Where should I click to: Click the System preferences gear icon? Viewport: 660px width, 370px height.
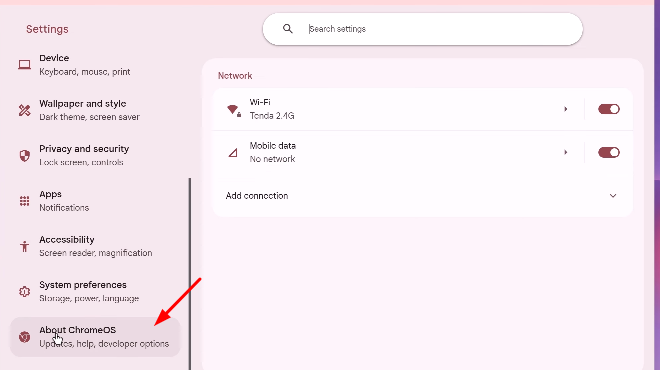[x=24, y=291]
